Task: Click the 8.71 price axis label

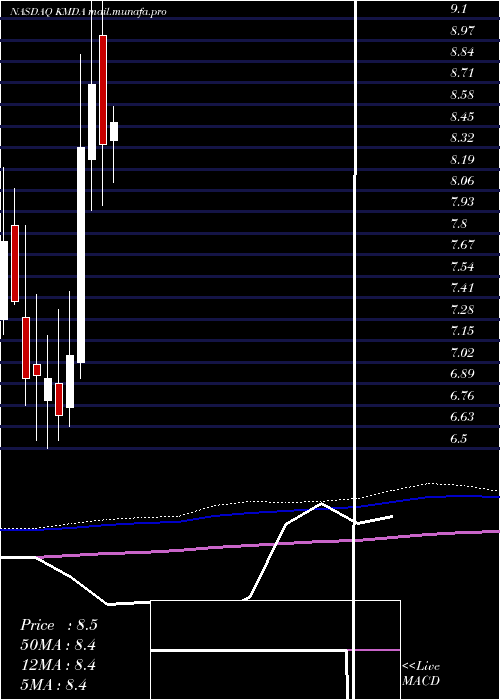Action: coord(462,73)
